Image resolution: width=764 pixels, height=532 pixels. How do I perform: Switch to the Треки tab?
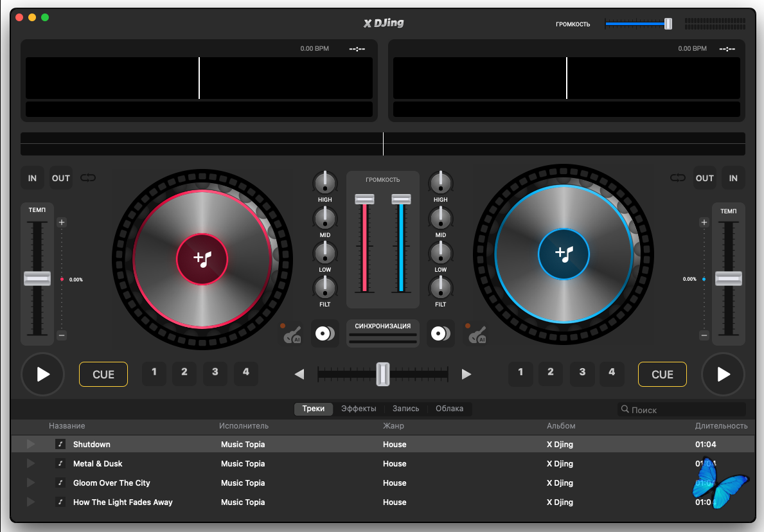[314, 409]
